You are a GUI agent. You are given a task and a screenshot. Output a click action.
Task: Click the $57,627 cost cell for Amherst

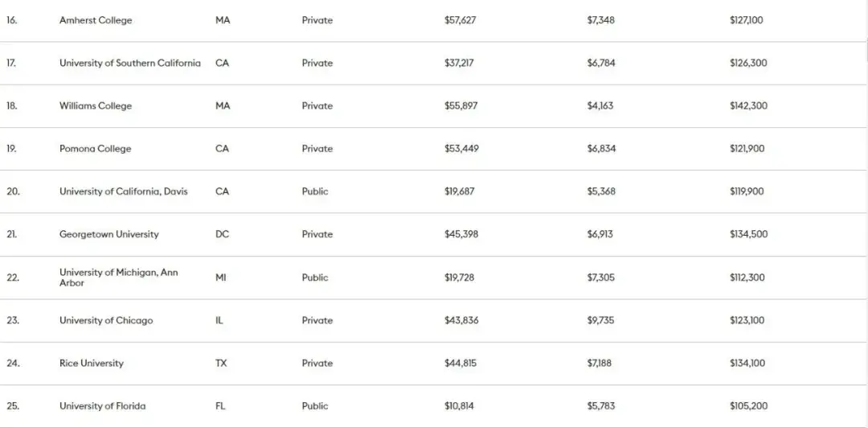[x=460, y=20]
